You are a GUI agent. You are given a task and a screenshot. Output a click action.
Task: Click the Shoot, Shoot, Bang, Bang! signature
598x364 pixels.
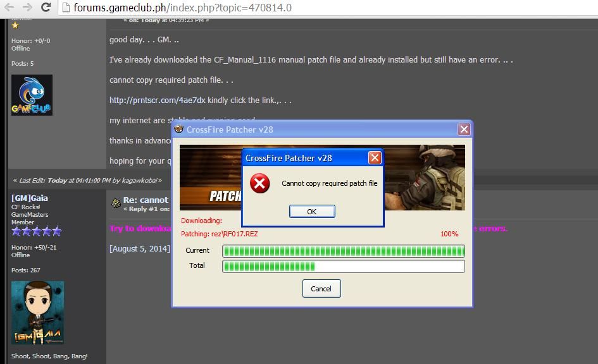coord(49,356)
